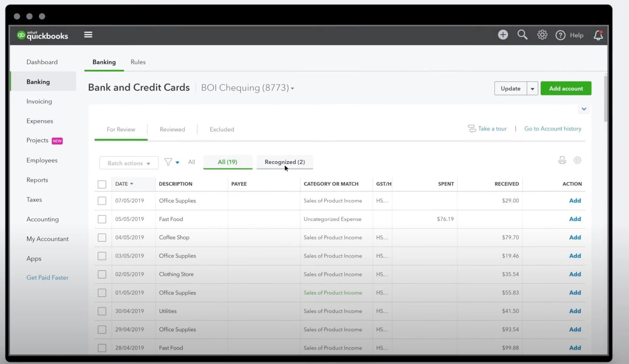This screenshot has width=629, height=364.
Task: Click the Take a tour signpost icon
Action: 472,129
